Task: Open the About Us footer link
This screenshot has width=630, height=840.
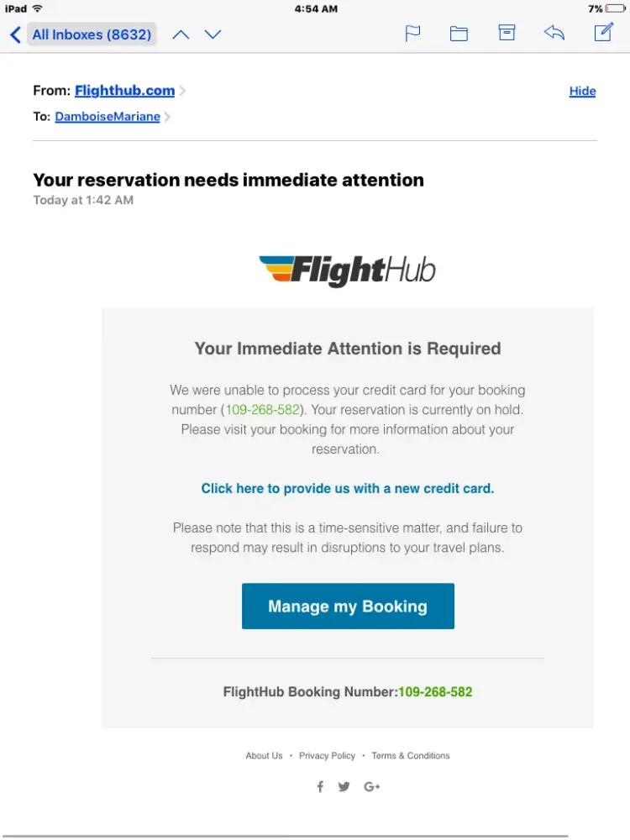Action: point(264,756)
